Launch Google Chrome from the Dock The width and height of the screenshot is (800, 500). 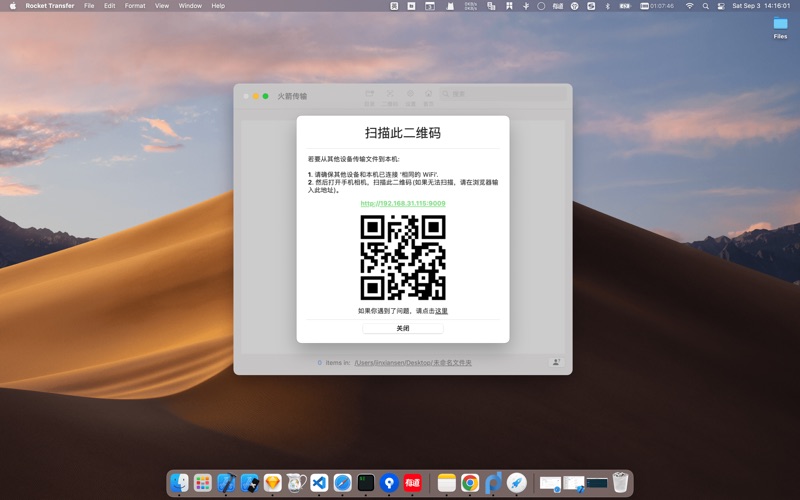click(x=470, y=483)
